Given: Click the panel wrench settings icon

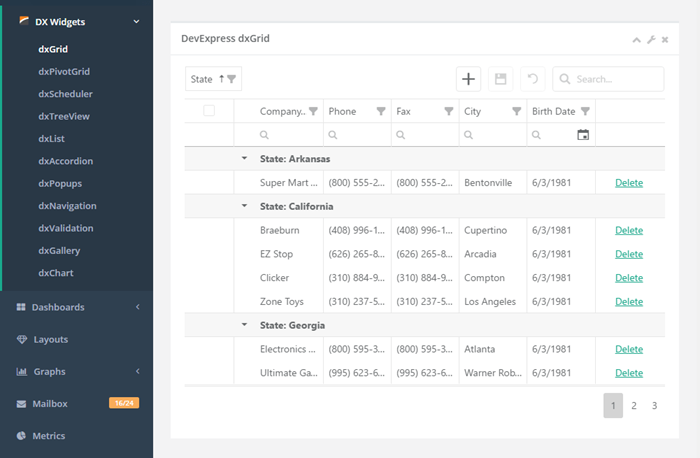Looking at the screenshot, I should [x=651, y=40].
